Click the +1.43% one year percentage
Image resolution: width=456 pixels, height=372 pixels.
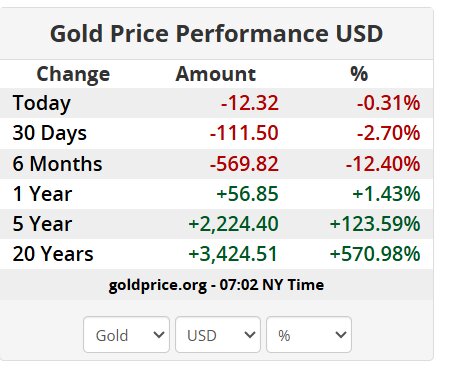(x=387, y=194)
